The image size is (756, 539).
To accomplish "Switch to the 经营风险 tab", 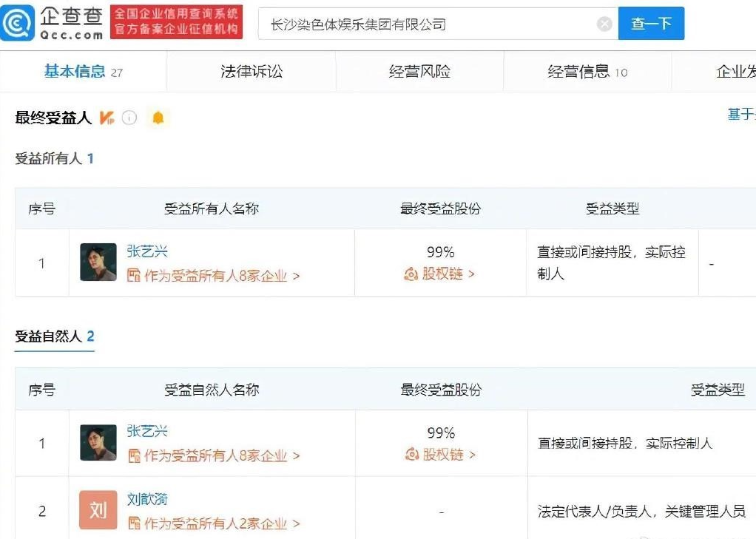I will tap(419, 72).
